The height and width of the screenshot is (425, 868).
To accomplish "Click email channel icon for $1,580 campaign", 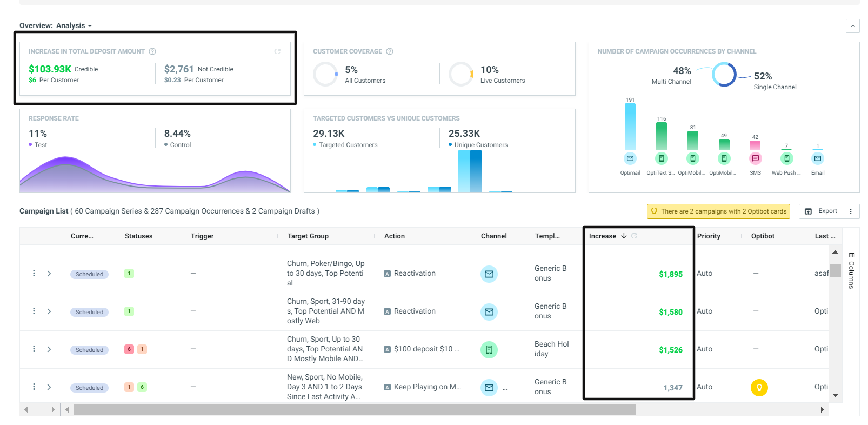I will pyautogui.click(x=489, y=312).
